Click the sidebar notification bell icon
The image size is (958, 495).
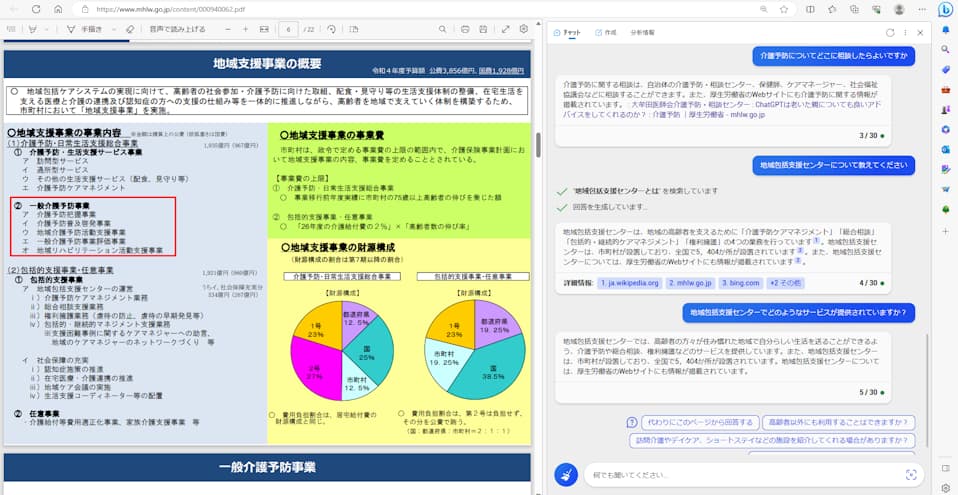[945, 29]
